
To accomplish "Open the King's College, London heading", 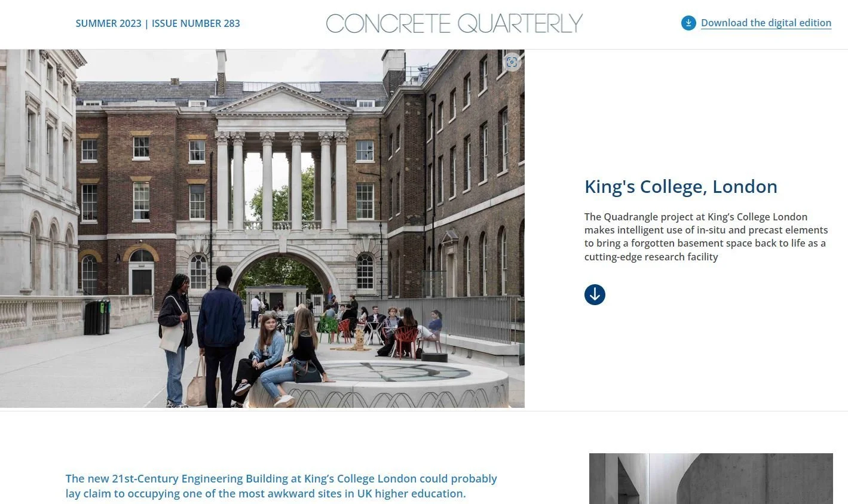I will click(x=681, y=186).
